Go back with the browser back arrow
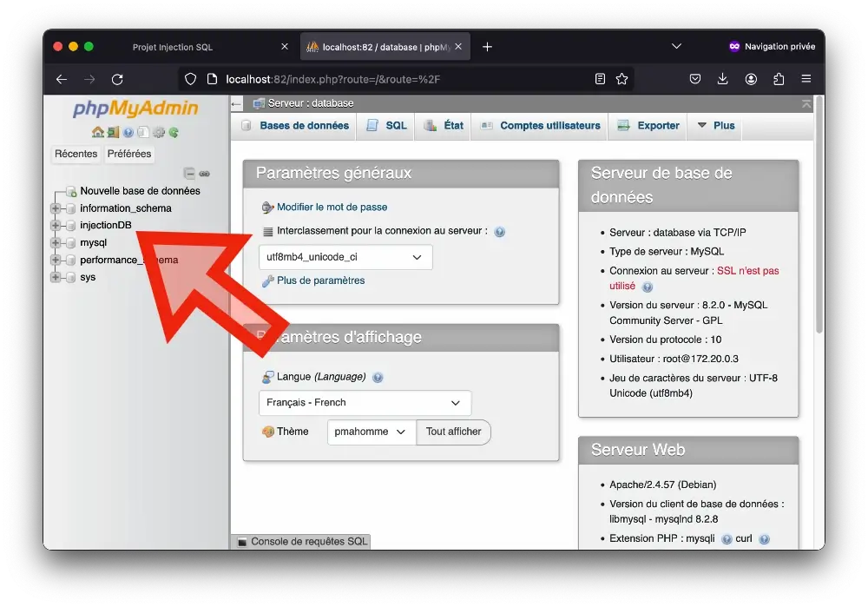 click(x=62, y=79)
